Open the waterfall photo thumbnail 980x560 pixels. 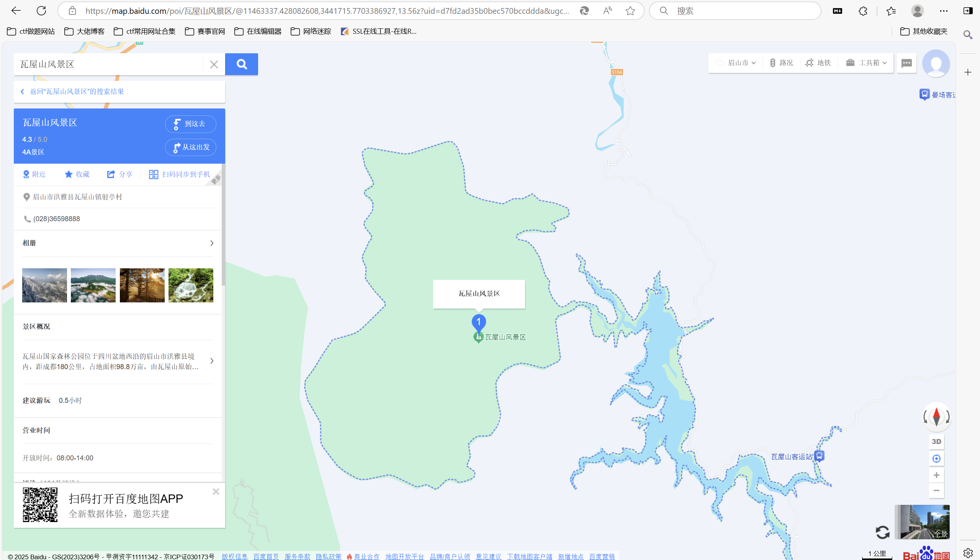tap(191, 286)
